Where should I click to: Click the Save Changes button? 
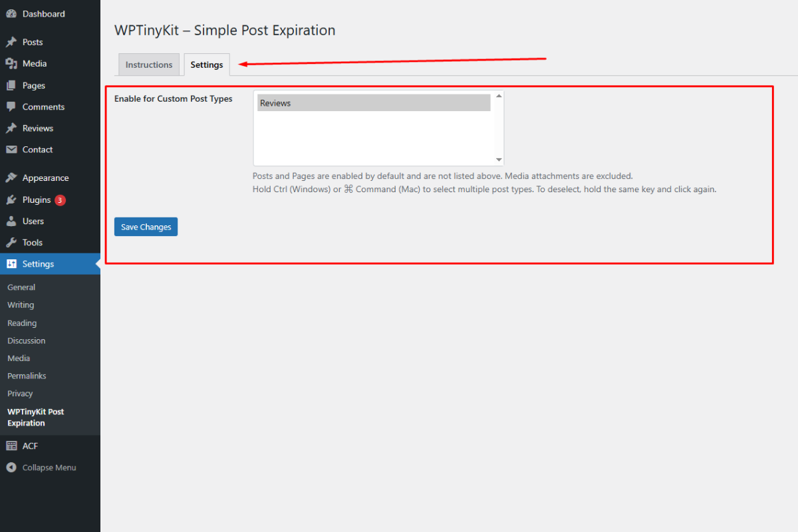[146, 227]
